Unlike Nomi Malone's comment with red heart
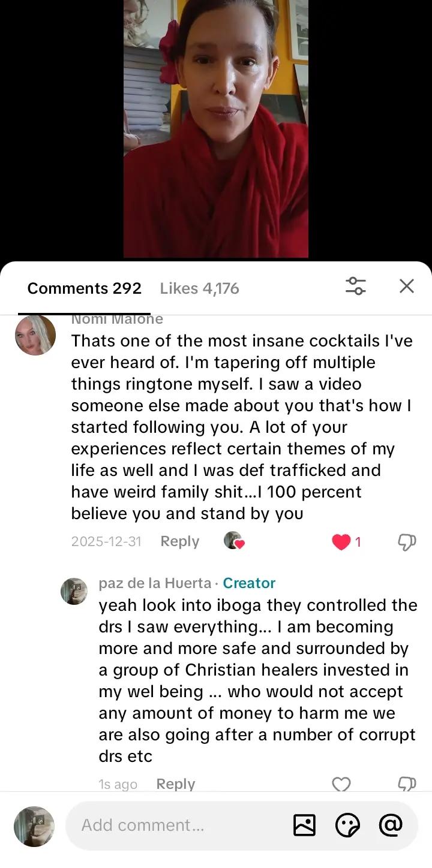The width and height of the screenshot is (432, 868). click(x=341, y=542)
